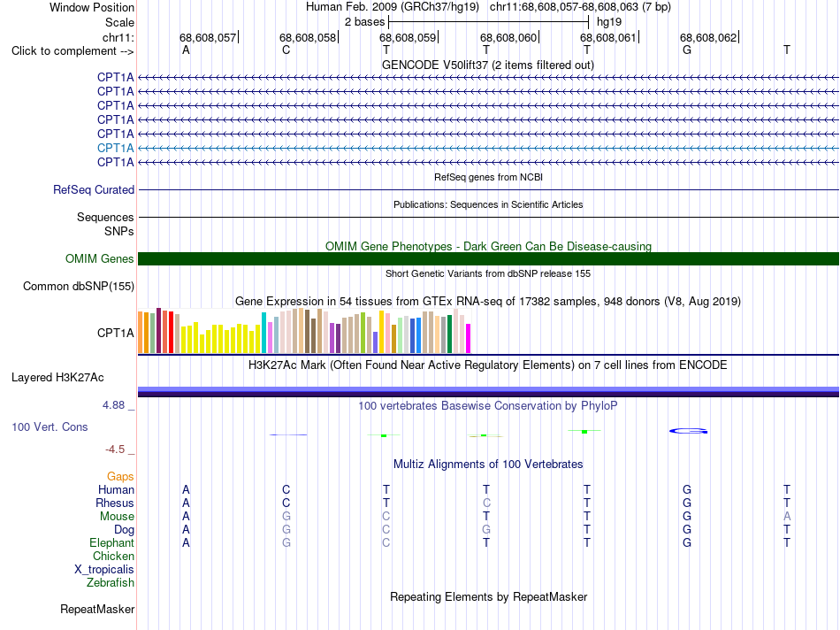Click the chr11 68,608,060 ruler position

tap(509, 37)
